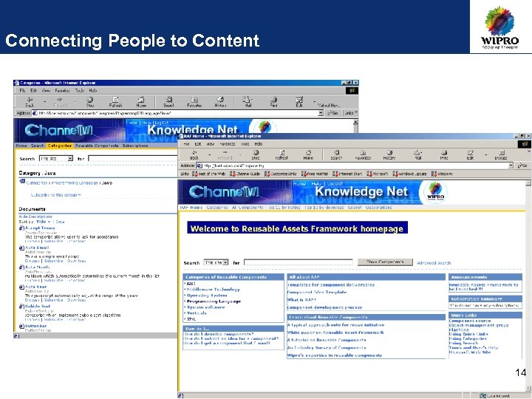Click Show Components button

386,262
